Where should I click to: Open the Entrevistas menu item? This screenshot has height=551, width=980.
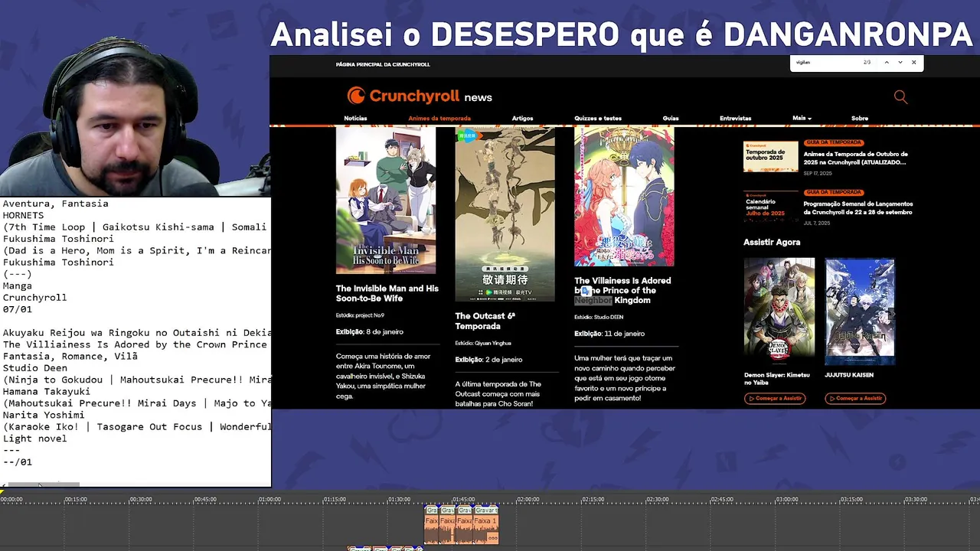tap(735, 118)
